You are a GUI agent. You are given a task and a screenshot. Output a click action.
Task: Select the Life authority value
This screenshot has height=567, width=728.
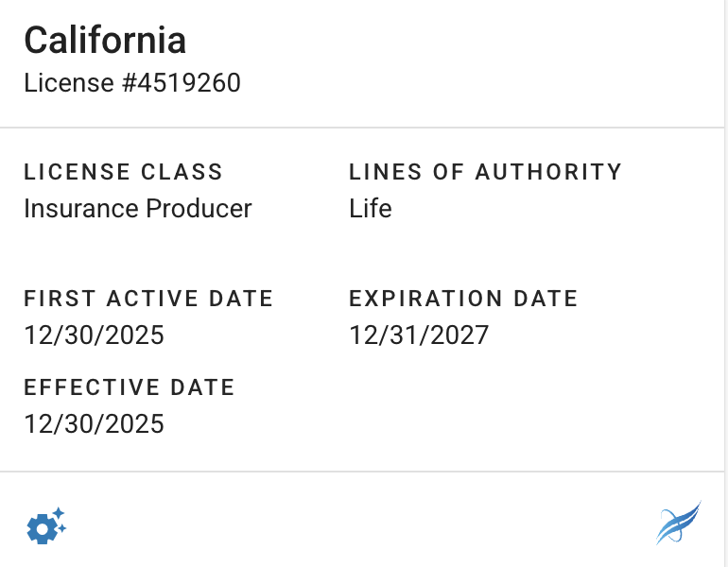371,208
